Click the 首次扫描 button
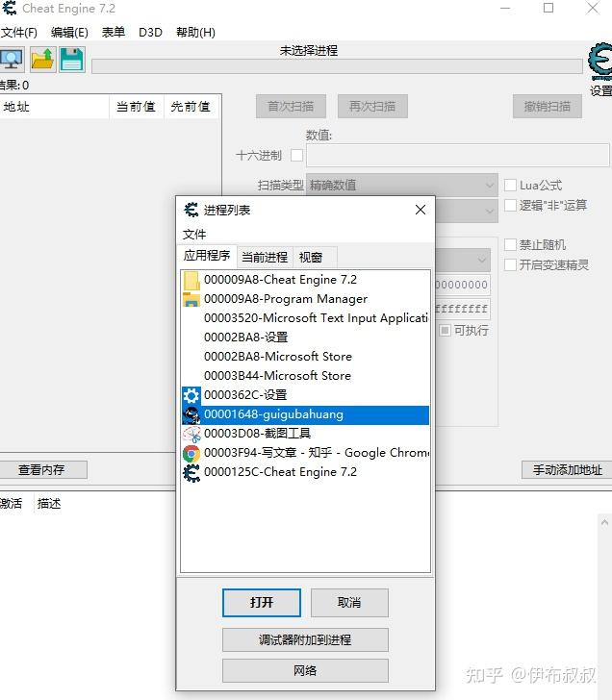 click(291, 106)
